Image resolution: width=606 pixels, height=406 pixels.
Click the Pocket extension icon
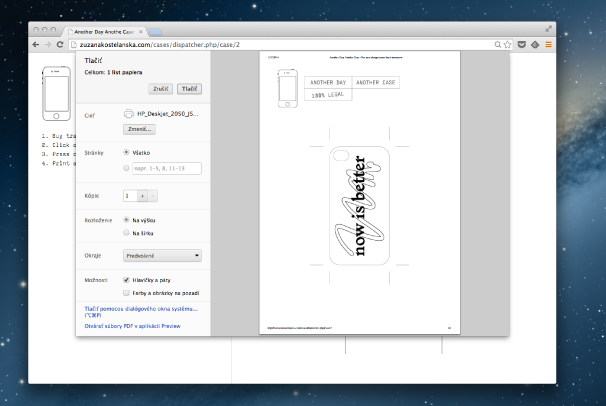coord(521,45)
